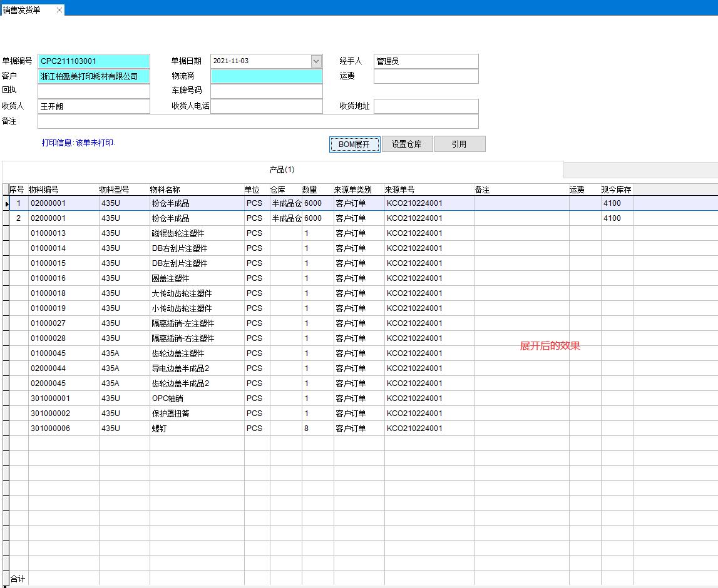The height and width of the screenshot is (588, 718).
Task: Click the row selector arrow on row 1
Action: [x=6, y=203]
